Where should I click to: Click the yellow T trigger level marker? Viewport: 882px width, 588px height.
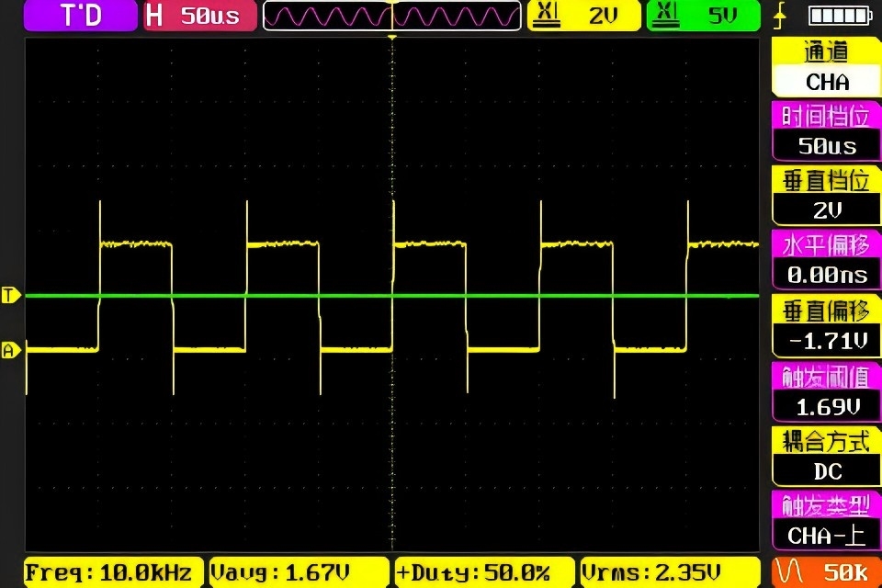click(x=10, y=295)
